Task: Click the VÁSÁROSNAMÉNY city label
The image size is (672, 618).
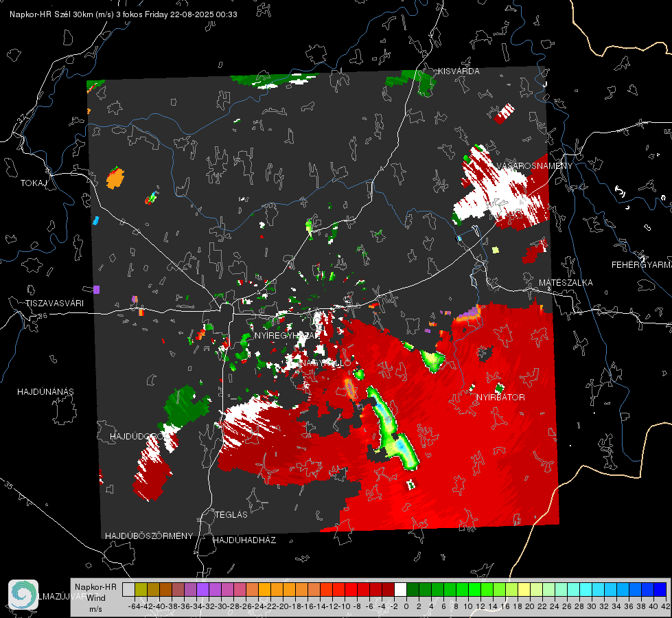Action: [x=535, y=166]
